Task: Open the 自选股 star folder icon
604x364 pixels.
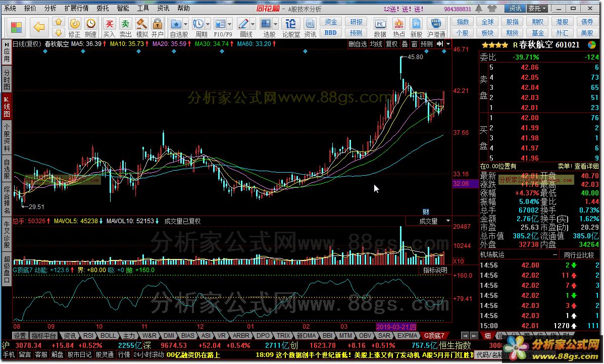Action: click(x=176, y=24)
